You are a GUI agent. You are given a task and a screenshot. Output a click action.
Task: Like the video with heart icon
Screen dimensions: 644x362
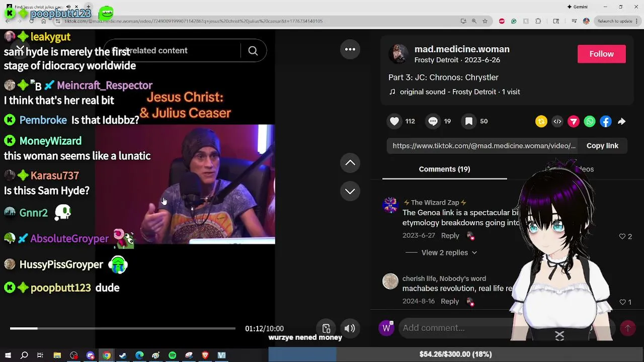tap(394, 121)
